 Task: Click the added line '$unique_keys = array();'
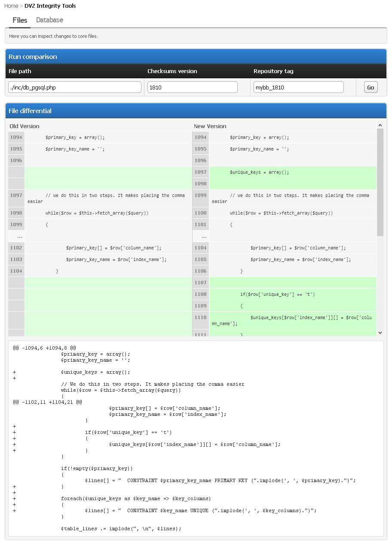(259, 172)
